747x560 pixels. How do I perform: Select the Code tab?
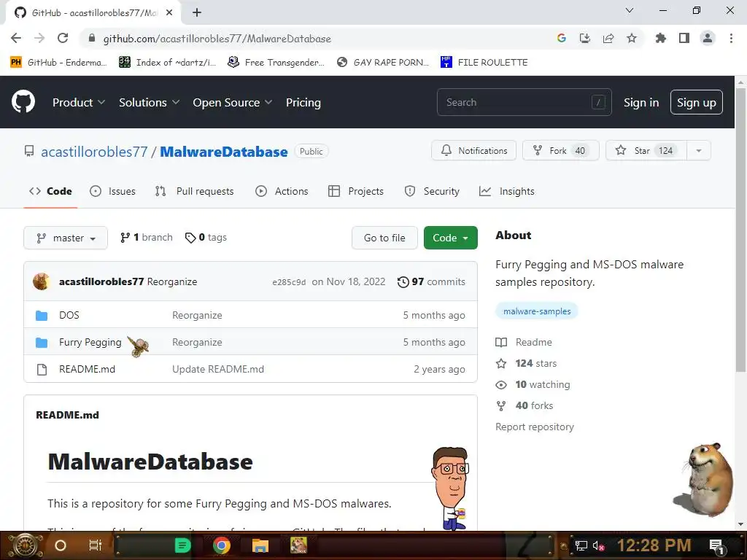tap(50, 191)
